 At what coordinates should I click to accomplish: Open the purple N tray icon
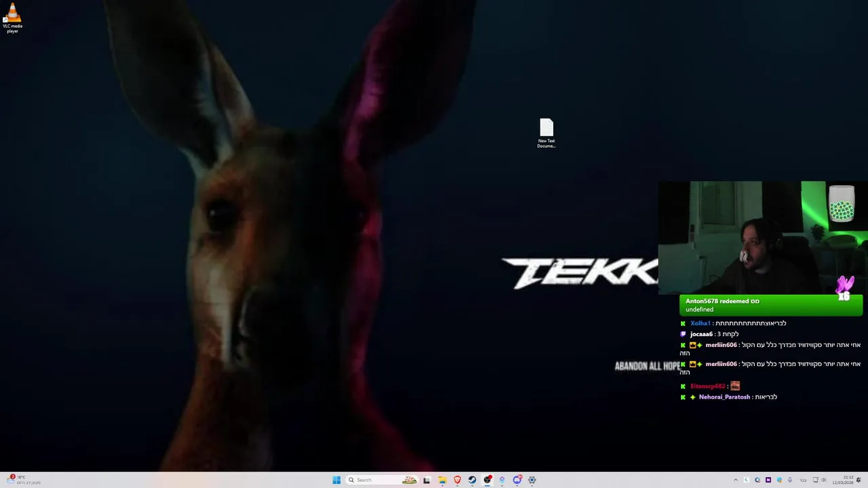[768, 480]
